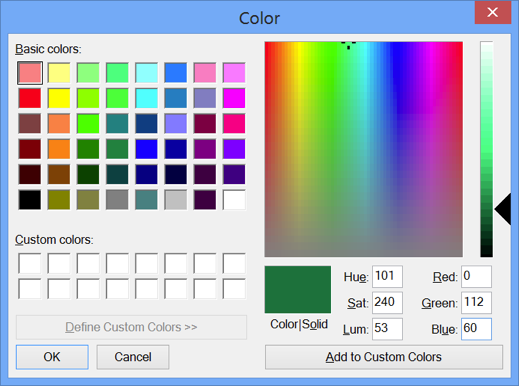This screenshot has height=386, width=519.
Task: Focus the Green value input field
Action: click(x=476, y=303)
